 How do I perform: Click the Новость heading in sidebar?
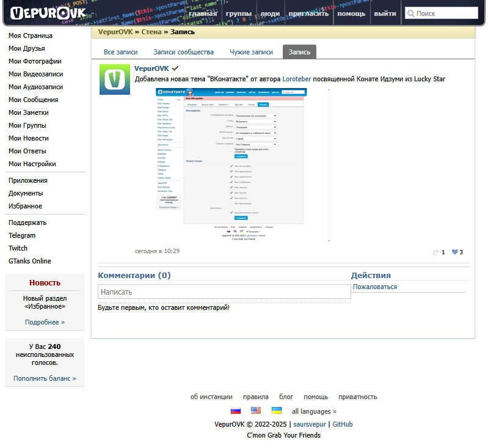(45, 282)
